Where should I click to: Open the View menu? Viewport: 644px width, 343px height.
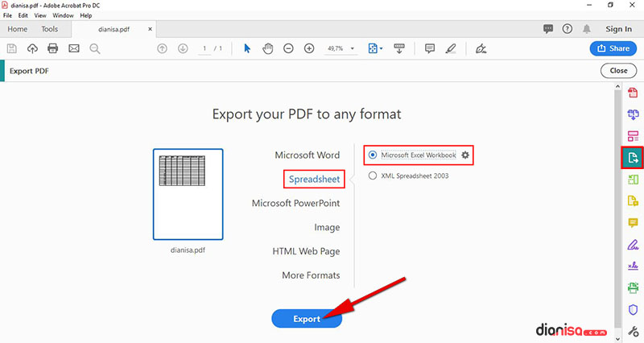pos(40,15)
